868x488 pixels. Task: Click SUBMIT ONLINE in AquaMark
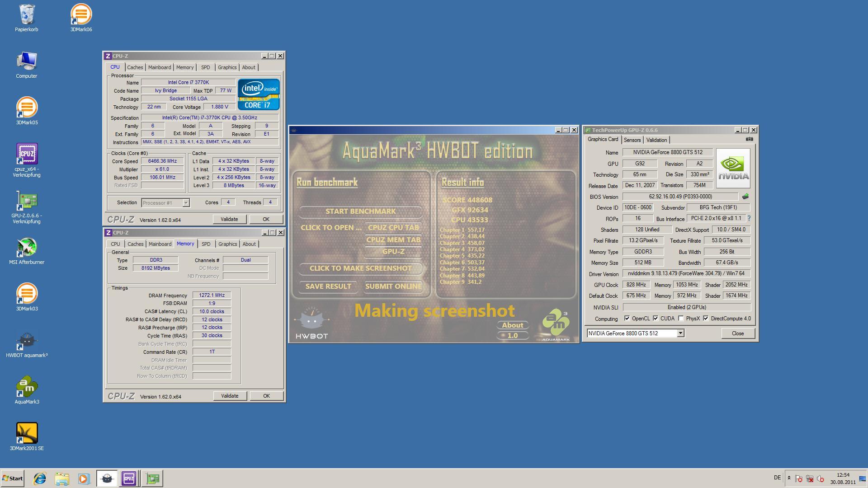point(393,286)
